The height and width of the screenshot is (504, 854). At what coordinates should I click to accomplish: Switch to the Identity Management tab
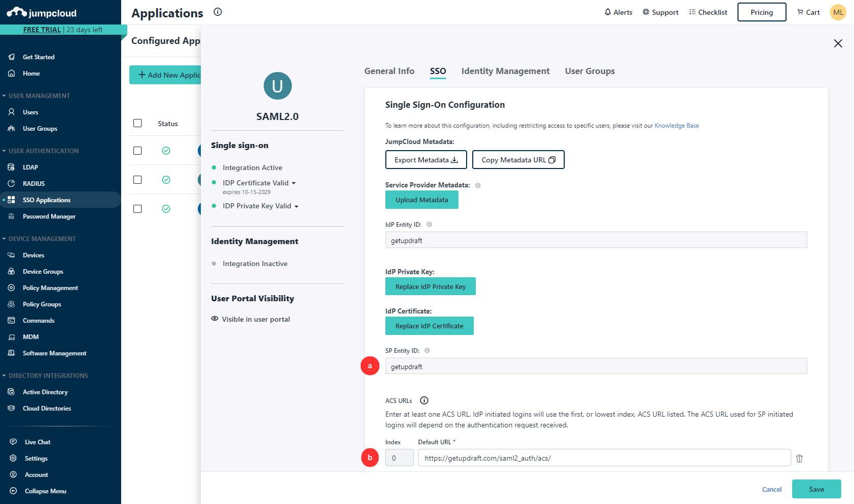coord(505,71)
